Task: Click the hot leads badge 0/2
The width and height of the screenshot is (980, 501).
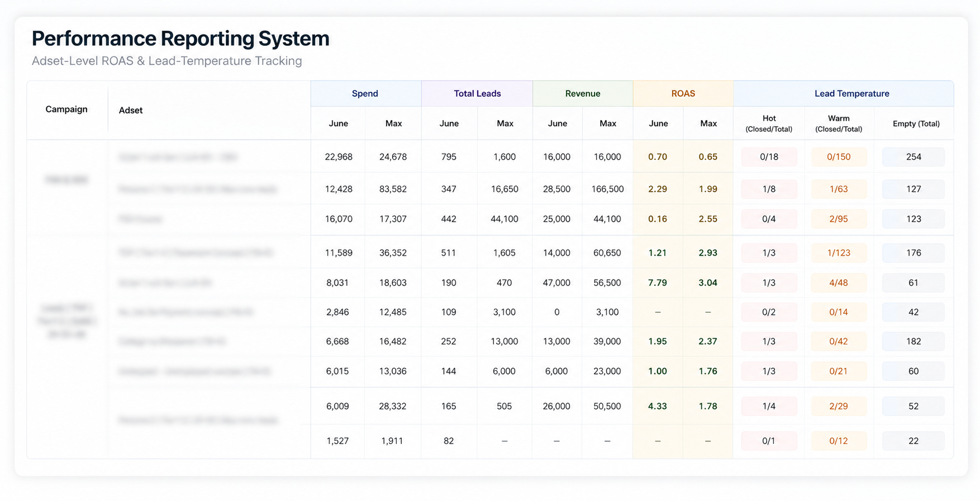Action: coord(769,312)
